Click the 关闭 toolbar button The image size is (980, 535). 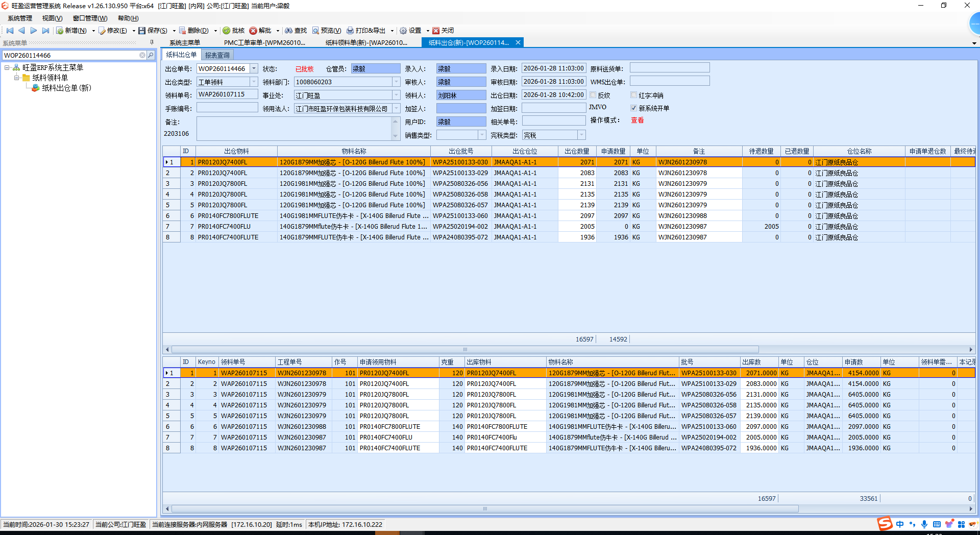click(x=443, y=31)
